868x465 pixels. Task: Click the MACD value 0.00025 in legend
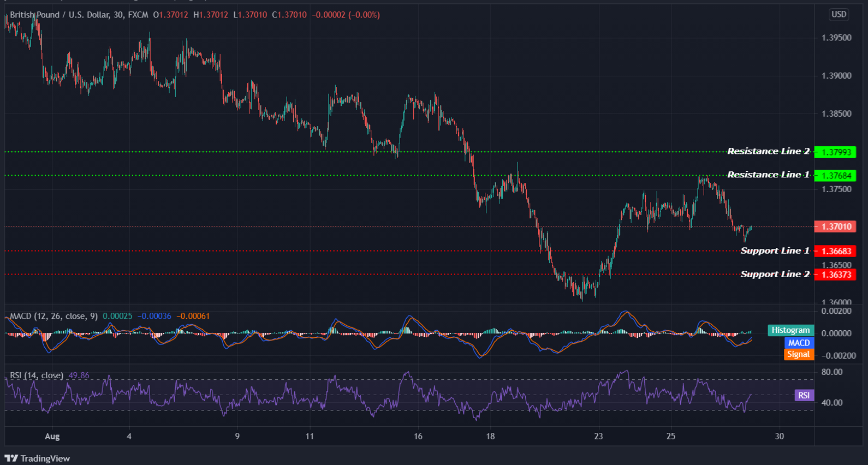point(117,316)
